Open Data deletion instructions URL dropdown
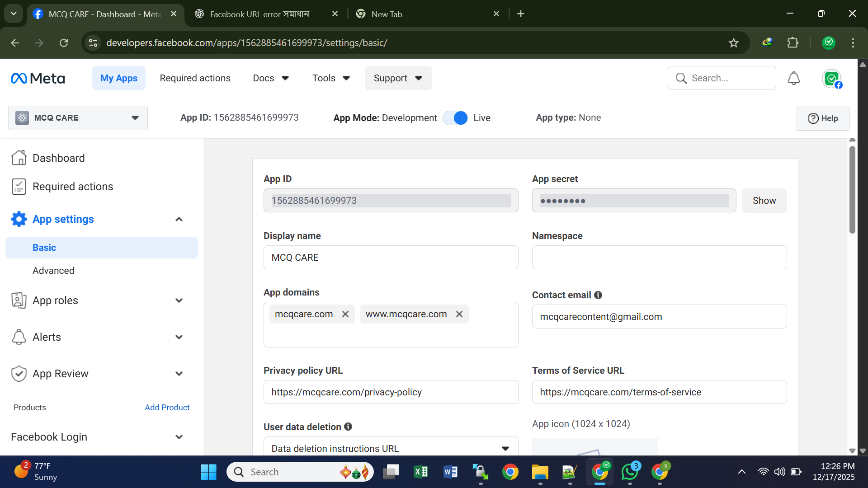868x488 pixels. coord(391,447)
